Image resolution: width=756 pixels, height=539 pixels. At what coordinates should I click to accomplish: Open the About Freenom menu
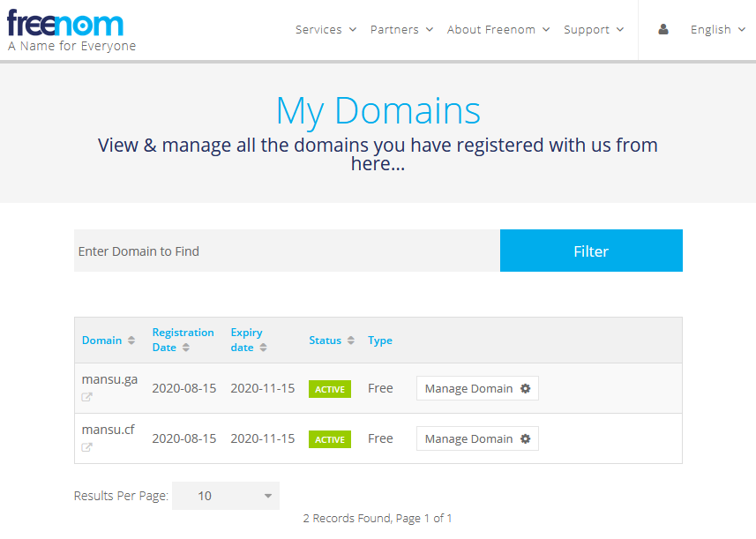click(498, 29)
